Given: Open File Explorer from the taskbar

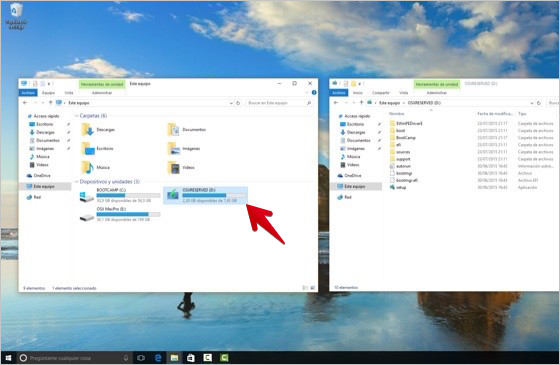Looking at the screenshot, I should coord(174,358).
